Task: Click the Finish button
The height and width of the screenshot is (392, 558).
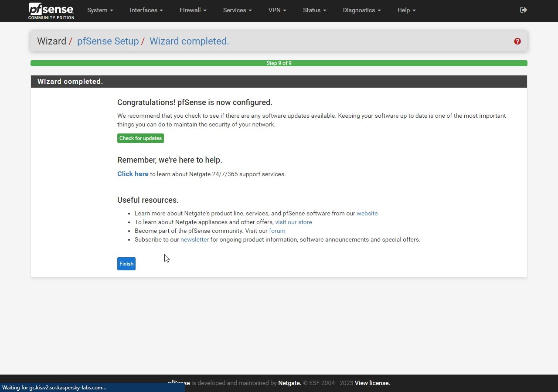Action: point(126,264)
